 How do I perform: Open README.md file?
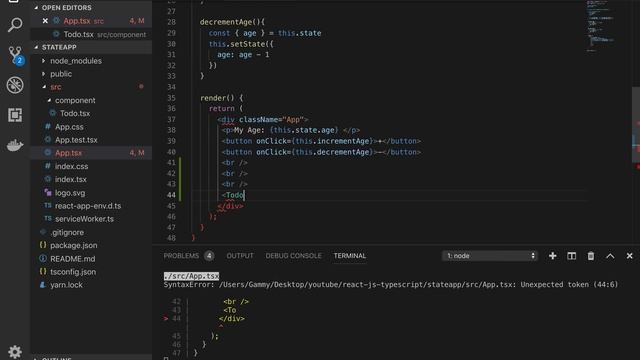[72, 259]
